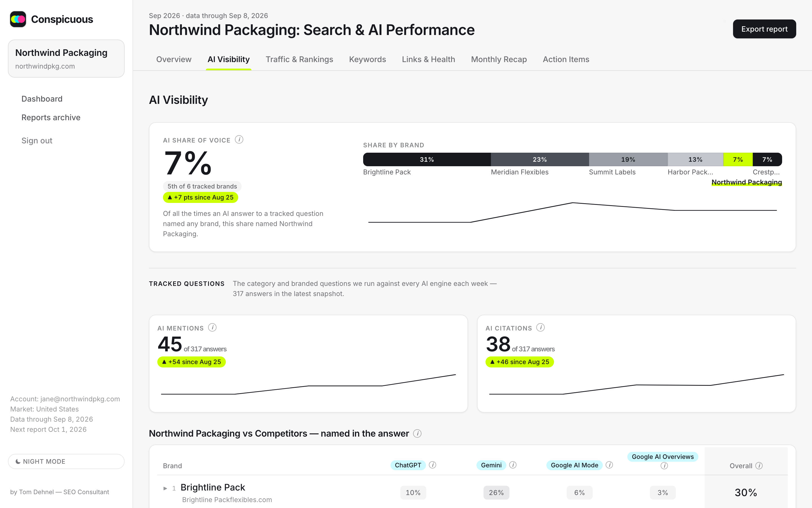The image size is (812, 508).
Task: Open info icon next to AI Citations
Action: (540, 328)
